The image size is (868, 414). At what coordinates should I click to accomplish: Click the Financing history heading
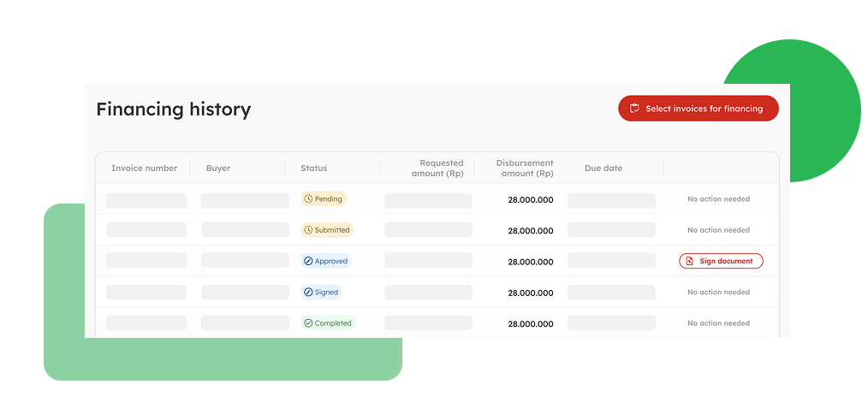pos(173,109)
